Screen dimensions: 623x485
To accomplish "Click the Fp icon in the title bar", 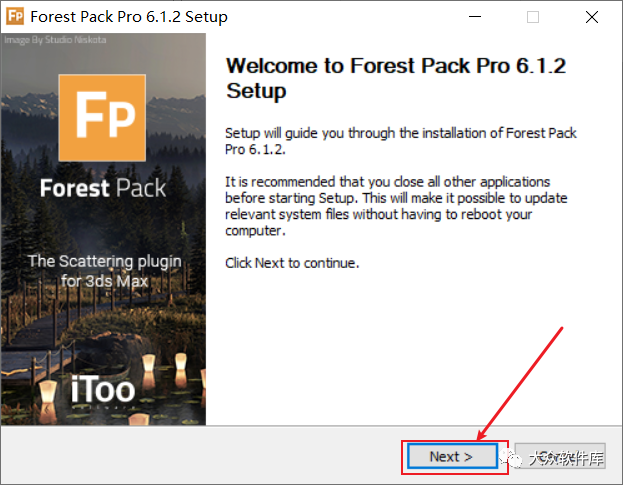I will point(14,17).
